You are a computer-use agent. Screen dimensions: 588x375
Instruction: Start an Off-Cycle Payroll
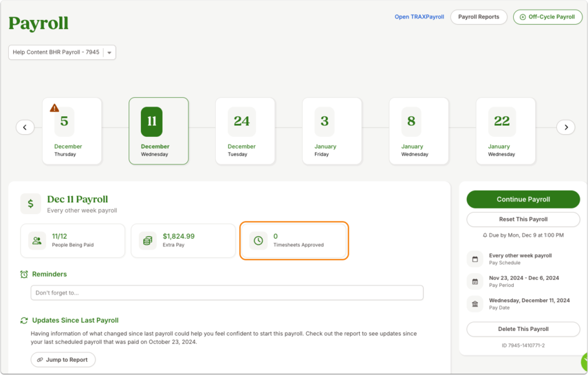(547, 17)
